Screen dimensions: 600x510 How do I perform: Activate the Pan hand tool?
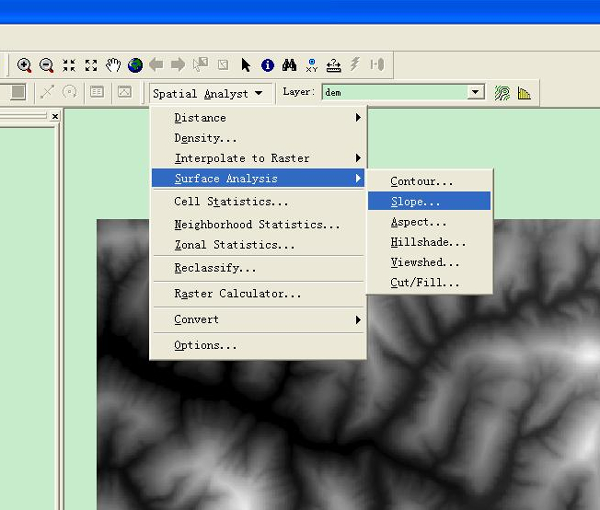[113, 65]
